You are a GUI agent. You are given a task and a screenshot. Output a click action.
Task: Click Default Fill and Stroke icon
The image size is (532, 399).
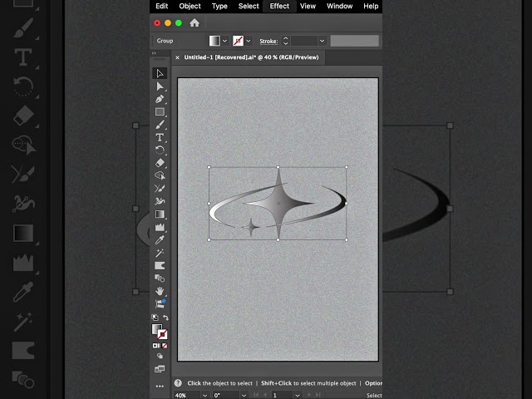point(155,318)
